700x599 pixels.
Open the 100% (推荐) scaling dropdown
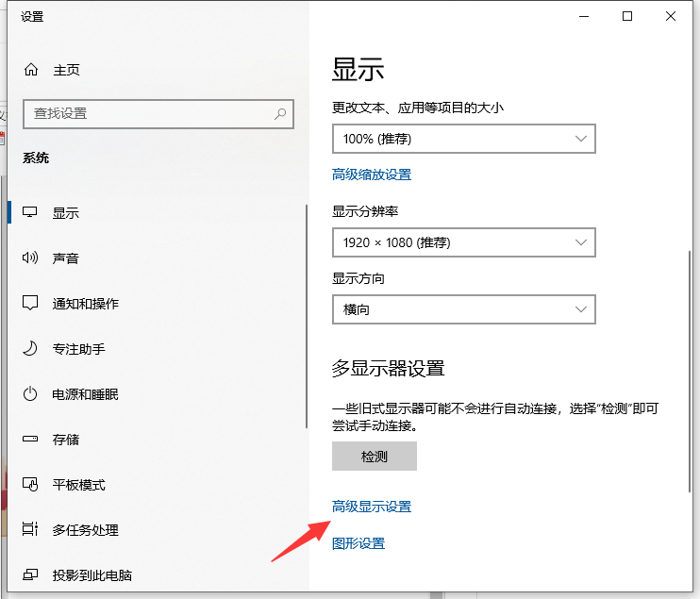click(x=463, y=139)
